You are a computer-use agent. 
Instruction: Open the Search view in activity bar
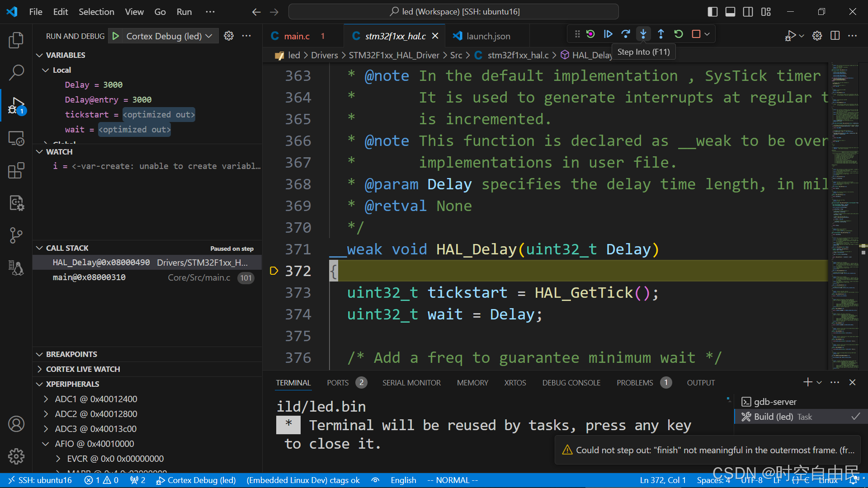(x=16, y=72)
